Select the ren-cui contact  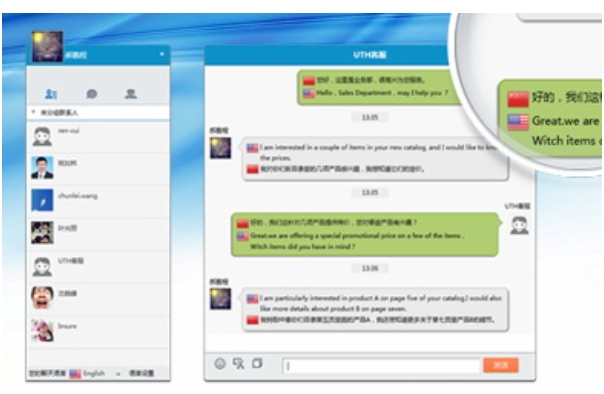tap(98, 137)
